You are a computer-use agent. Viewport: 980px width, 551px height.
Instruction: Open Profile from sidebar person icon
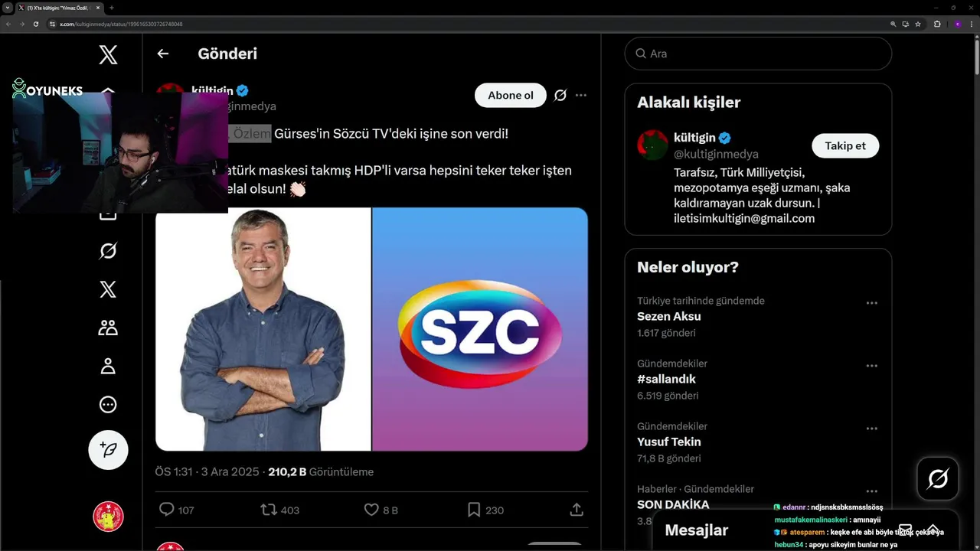coord(108,366)
